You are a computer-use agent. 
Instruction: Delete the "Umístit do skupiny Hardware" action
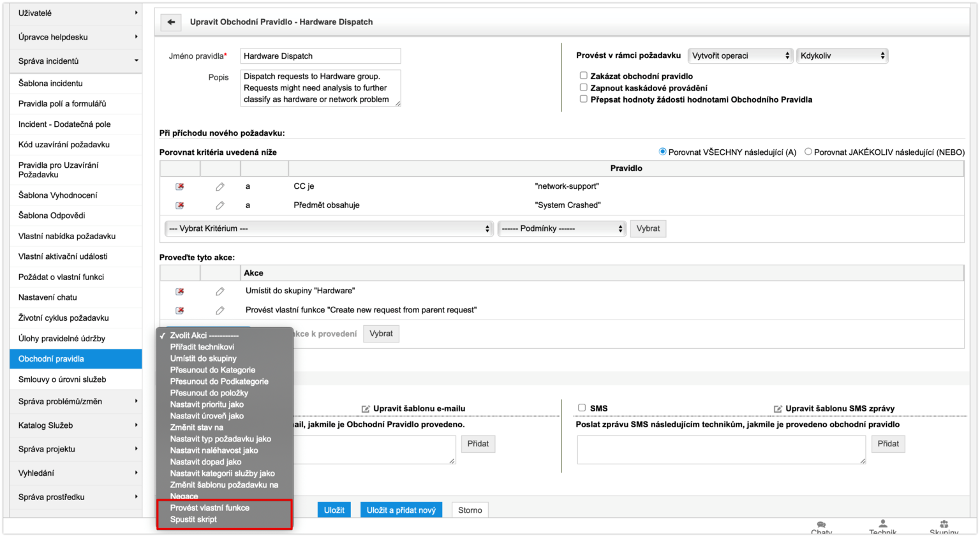180,291
